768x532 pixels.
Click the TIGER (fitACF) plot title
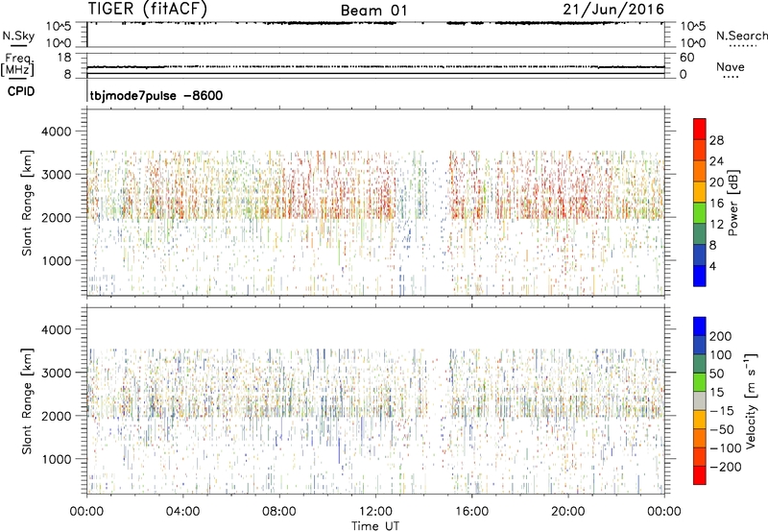[x=148, y=9]
